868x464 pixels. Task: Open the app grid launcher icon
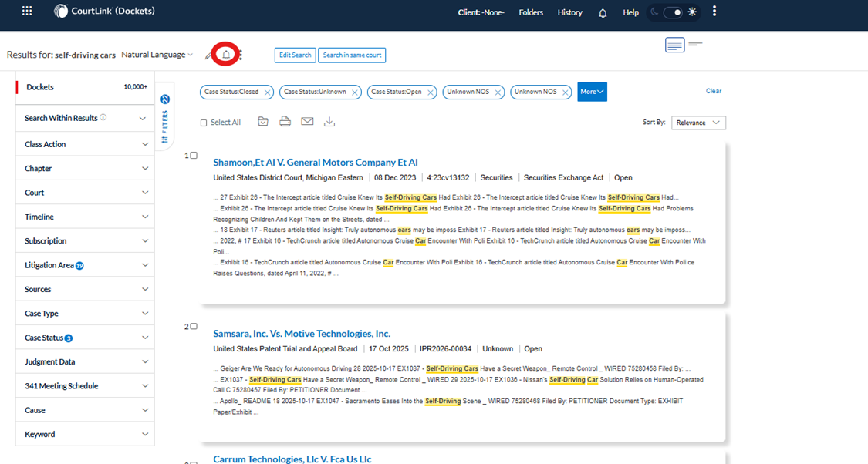pyautogui.click(x=27, y=12)
